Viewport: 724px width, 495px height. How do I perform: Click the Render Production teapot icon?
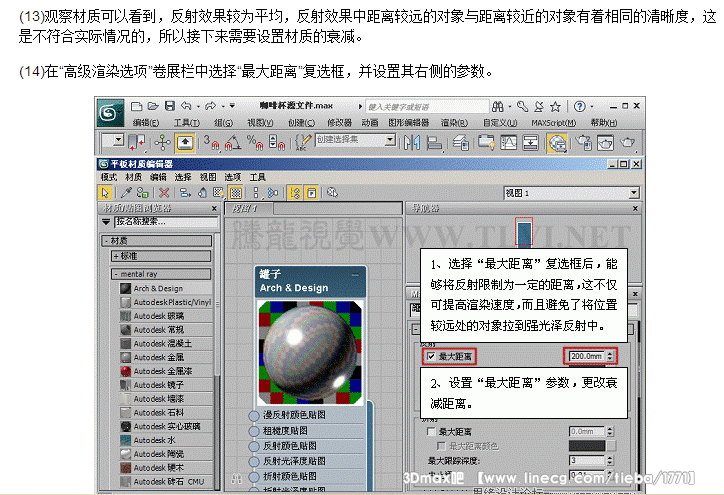point(628,142)
